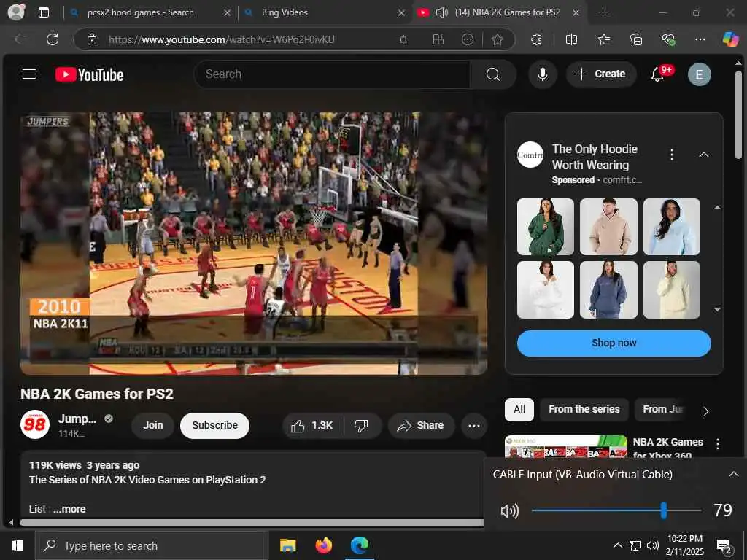Image resolution: width=747 pixels, height=560 pixels.
Task: Click the Edge address bar URL
Action: pos(222,39)
